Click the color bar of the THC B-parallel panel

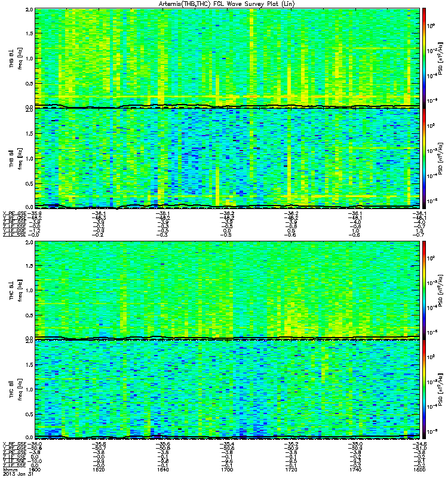[424, 390]
